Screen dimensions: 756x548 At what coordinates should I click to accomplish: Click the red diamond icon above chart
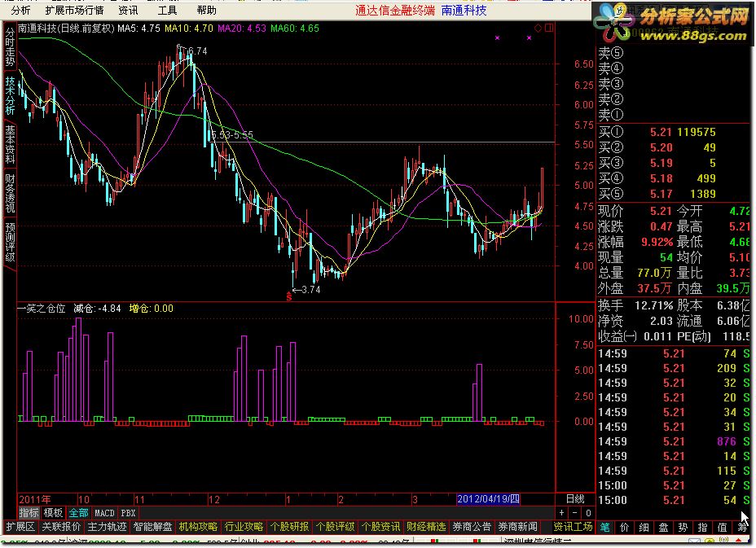click(x=538, y=28)
